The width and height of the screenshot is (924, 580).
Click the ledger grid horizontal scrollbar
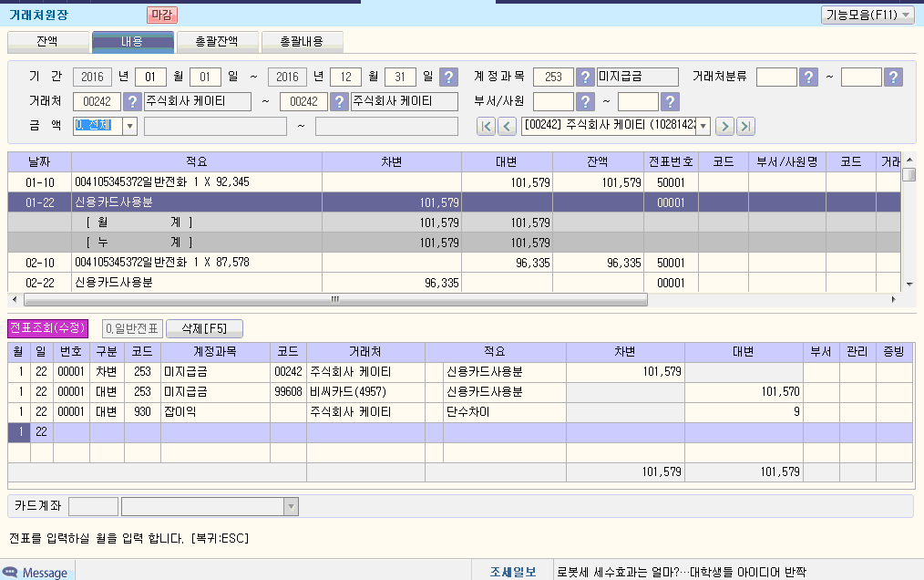(335, 299)
